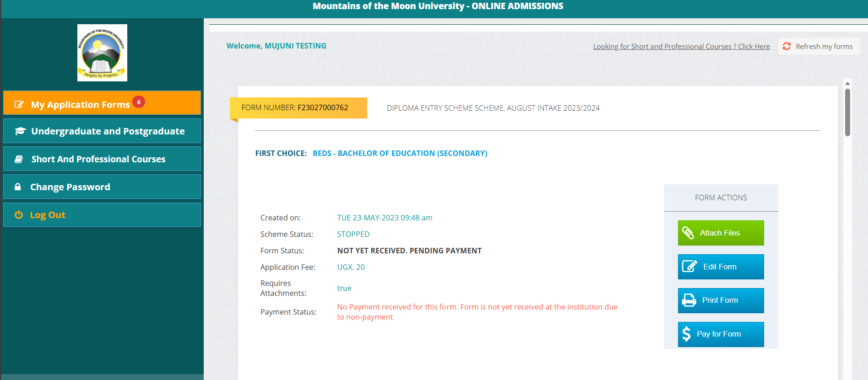Screen dimensions: 868x380
Task: Click the paperclip icon on Attach Files
Action: tap(688, 233)
